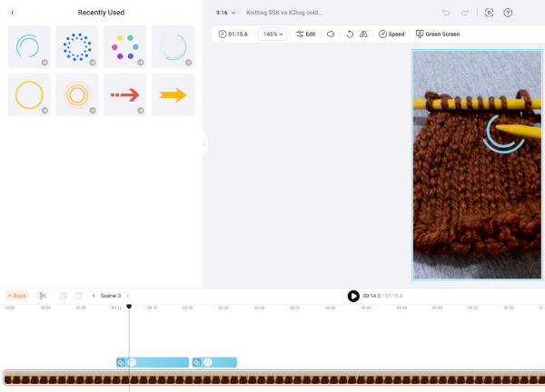Rotate the clip with the rotate icon
The image size is (545, 392).
coord(350,34)
